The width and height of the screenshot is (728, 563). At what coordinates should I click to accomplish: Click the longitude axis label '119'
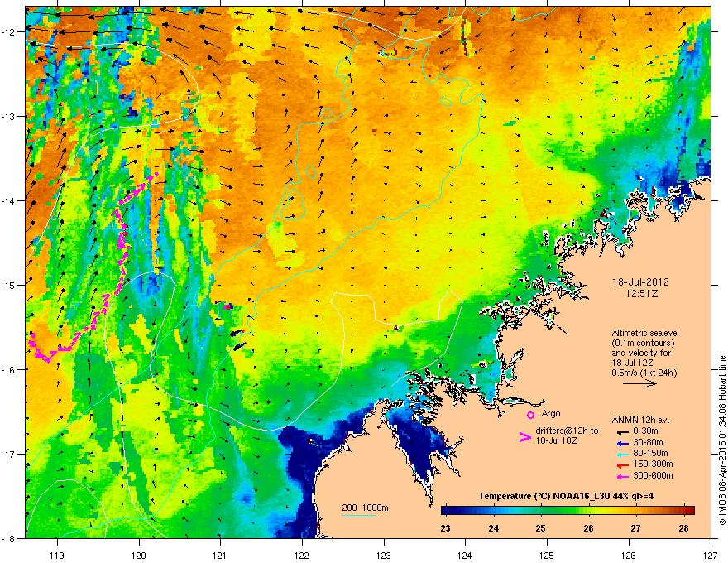pos(57,555)
